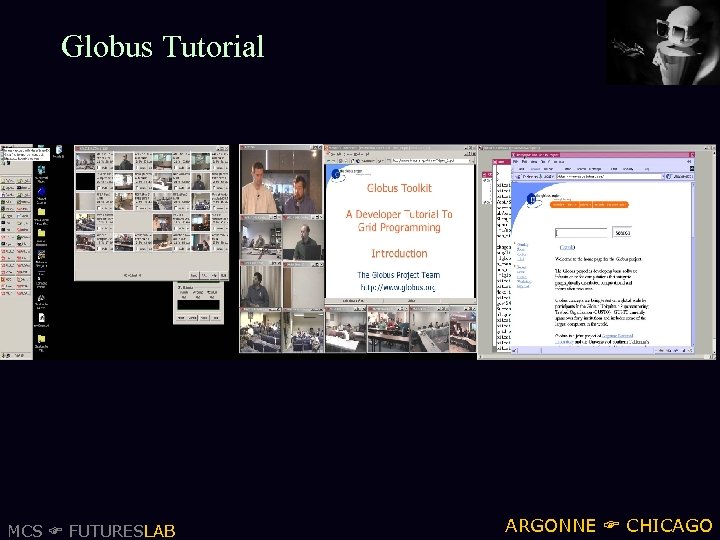
Task: Open the blue globe desktop icon
Action: (x=41, y=193)
